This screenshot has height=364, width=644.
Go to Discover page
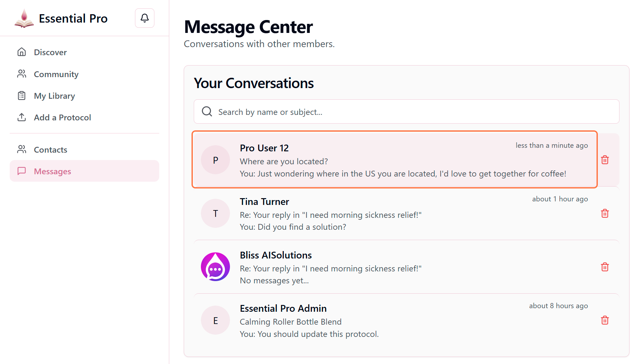tap(50, 52)
